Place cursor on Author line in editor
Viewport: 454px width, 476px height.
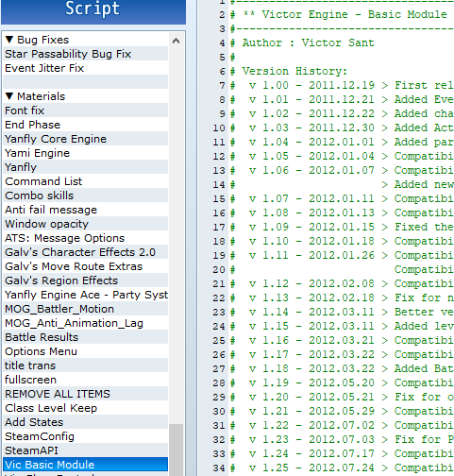309,42
